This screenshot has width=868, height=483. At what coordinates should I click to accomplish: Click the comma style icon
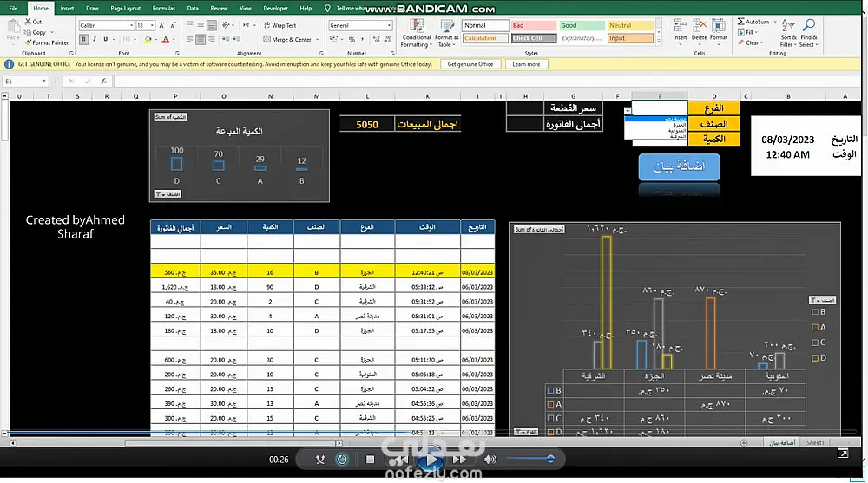click(362, 39)
